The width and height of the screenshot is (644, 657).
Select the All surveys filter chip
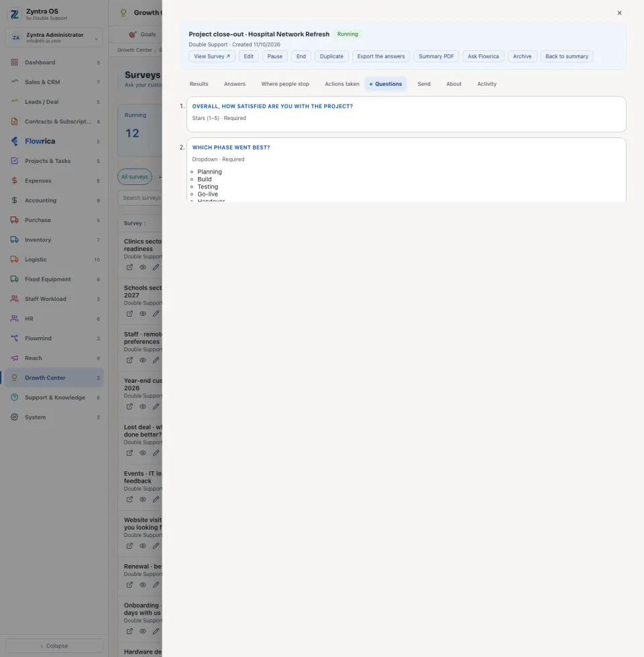135,177
